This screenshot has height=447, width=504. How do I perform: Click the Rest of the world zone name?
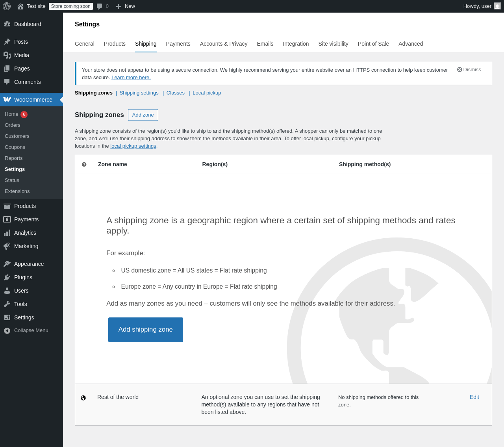118,397
